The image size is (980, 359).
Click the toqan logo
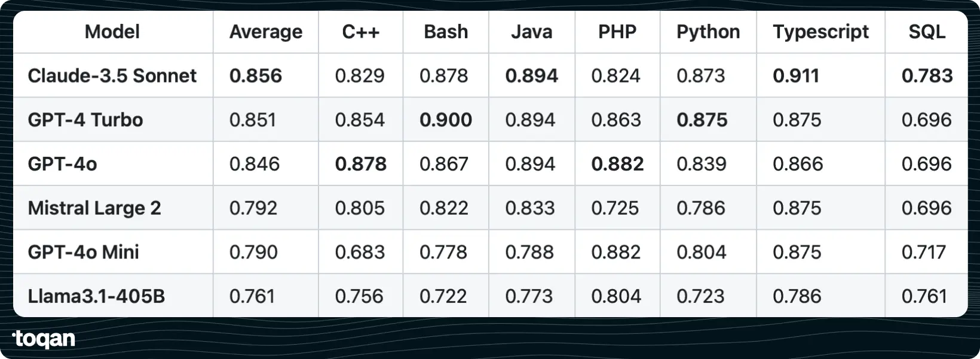pos(44,339)
